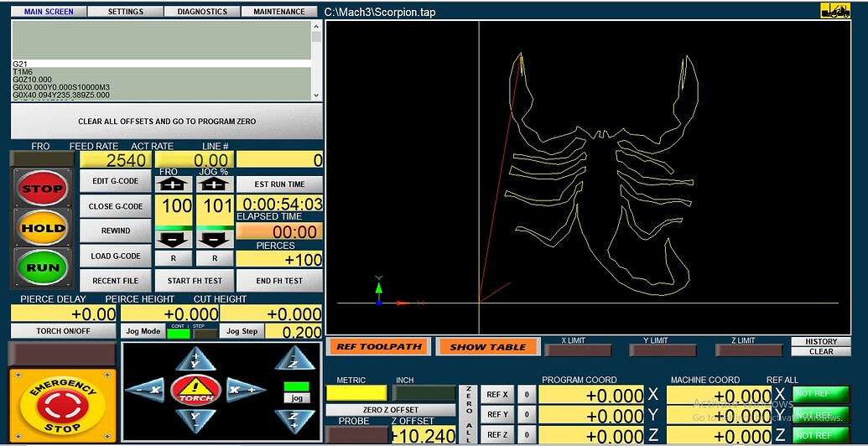Image resolution: width=868 pixels, height=446 pixels.
Task: Click forklift icon in top right corner
Action: point(835,11)
